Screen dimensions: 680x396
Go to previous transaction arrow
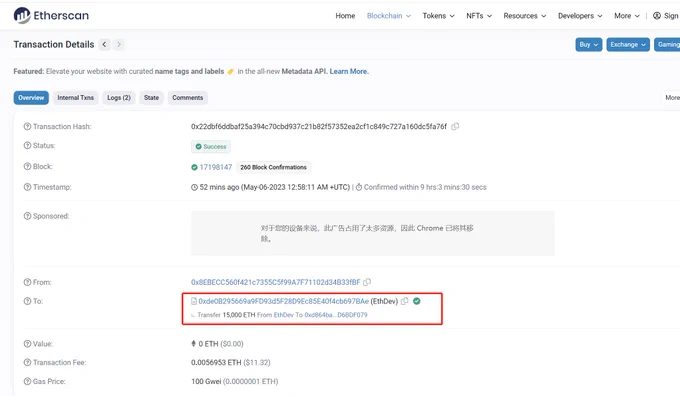click(105, 44)
